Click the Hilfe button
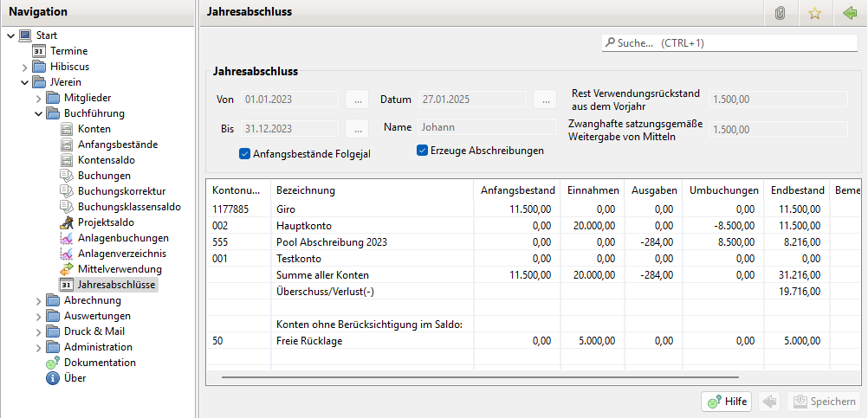This screenshot has width=868, height=418. (725, 402)
